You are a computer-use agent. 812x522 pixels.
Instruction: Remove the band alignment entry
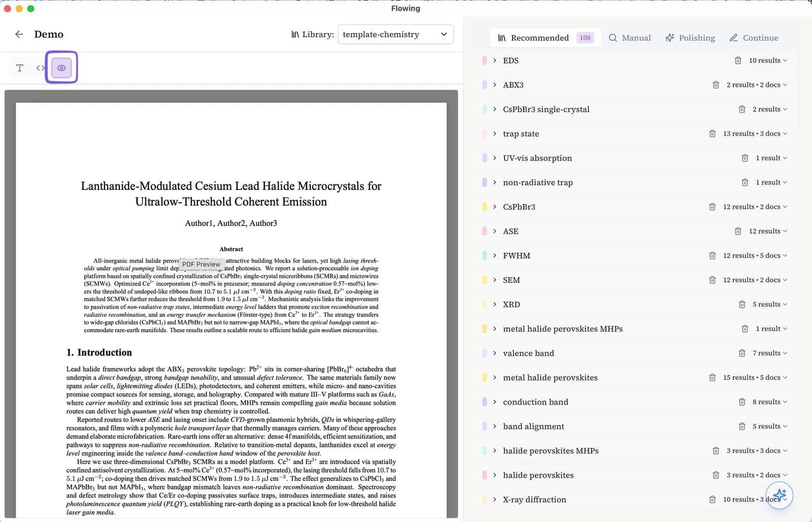[741, 426]
